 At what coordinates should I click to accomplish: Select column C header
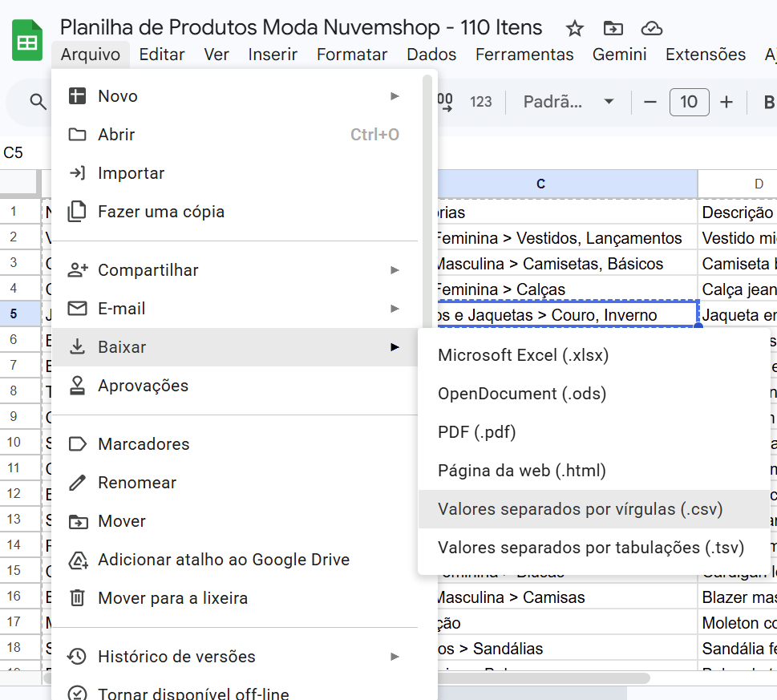[568, 184]
